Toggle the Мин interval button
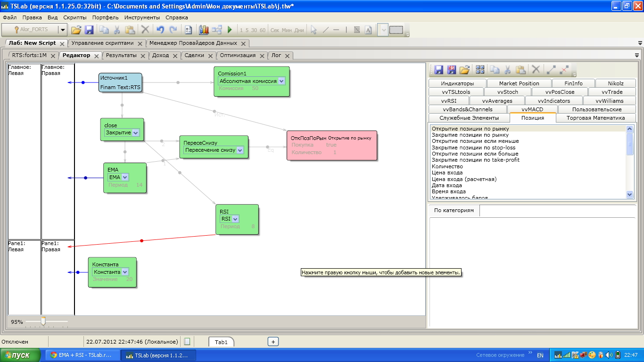The image size is (644, 362). point(287,30)
